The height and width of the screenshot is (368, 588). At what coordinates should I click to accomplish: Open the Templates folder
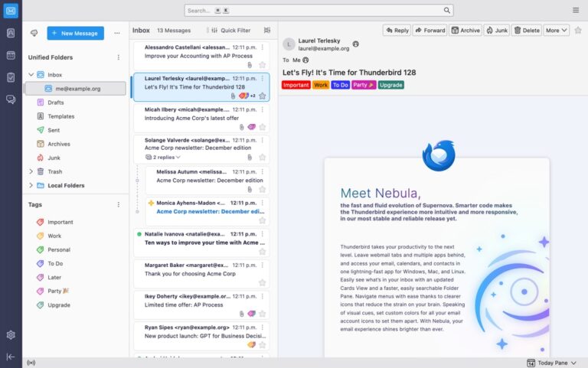pyautogui.click(x=60, y=116)
